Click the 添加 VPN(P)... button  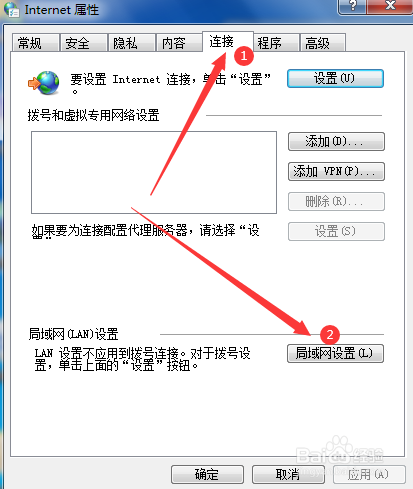336,172
